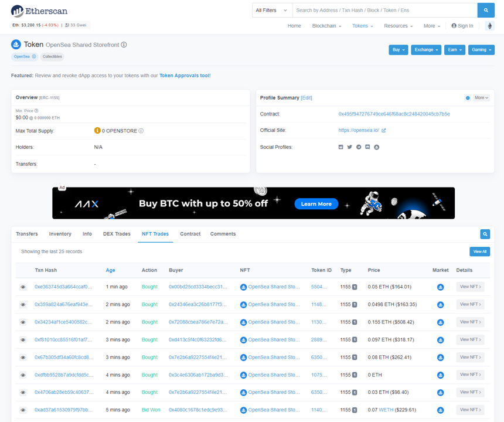Viewport: 504px width, 422px height.
Task: Expand the More menu in navigation
Action: [x=432, y=26]
